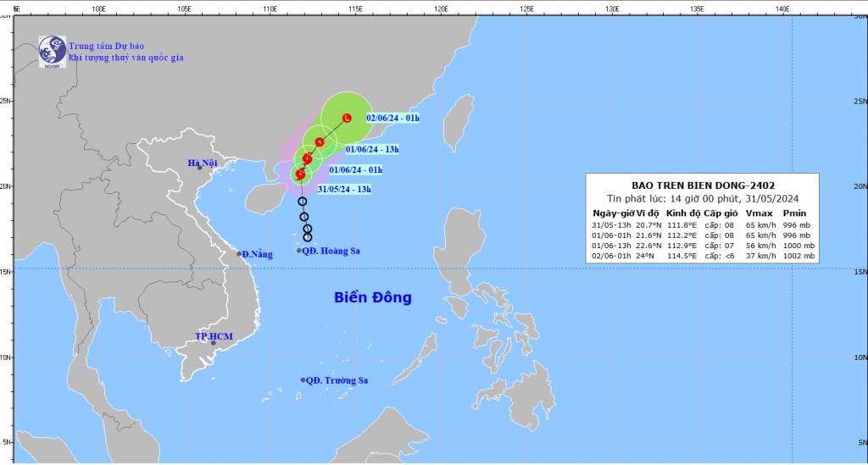868x465 pixels.
Task: Click the southernmost black past-track circle
Action: [308, 237]
